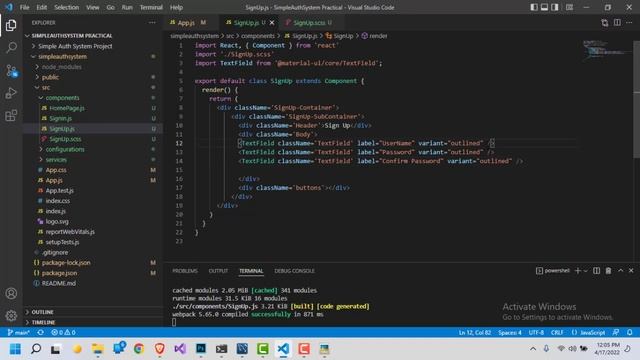Click the code minimap preview
The image size is (640, 360).
[607, 50]
